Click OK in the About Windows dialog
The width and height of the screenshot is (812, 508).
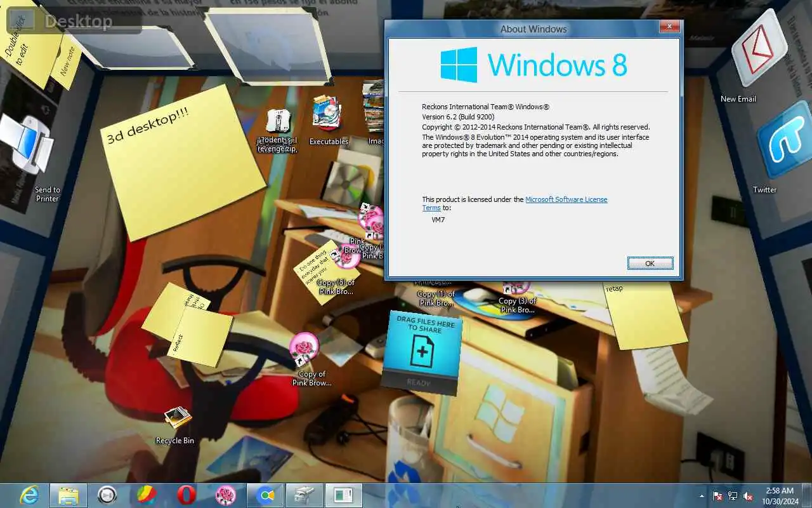(x=650, y=264)
